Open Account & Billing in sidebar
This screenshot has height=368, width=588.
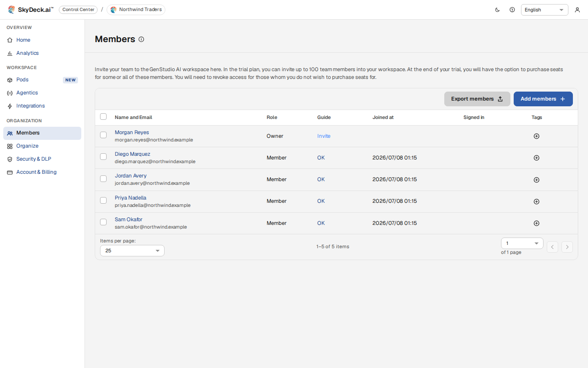[42, 172]
